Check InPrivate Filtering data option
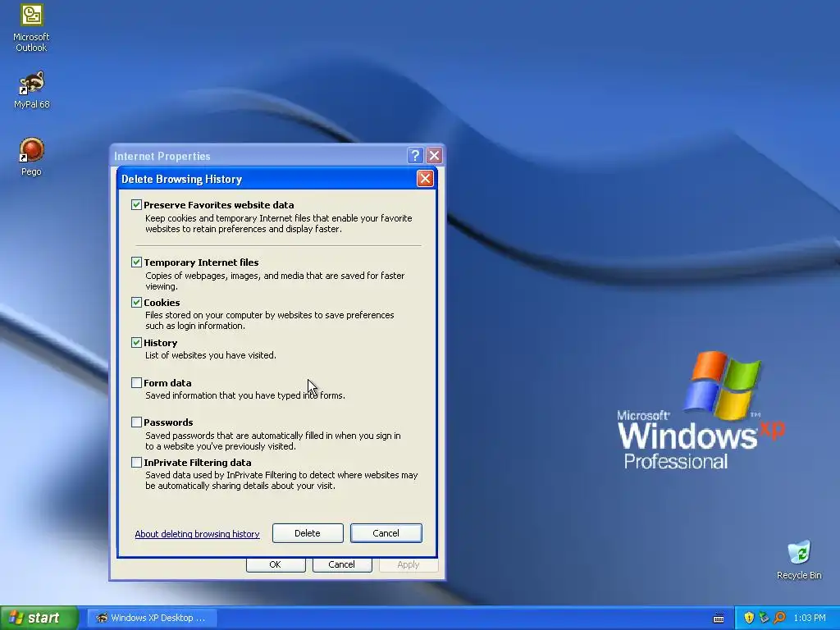Image resolution: width=840 pixels, height=630 pixels. click(x=137, y=463)
